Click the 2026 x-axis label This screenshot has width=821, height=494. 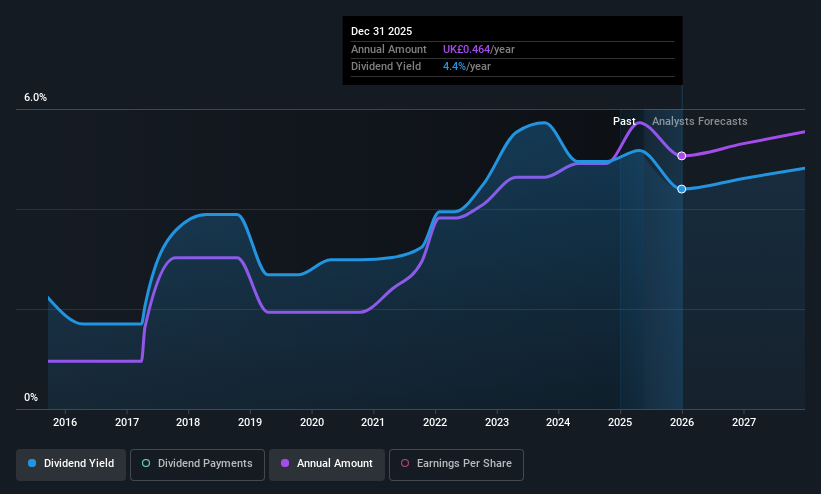[x=682, y=422]
